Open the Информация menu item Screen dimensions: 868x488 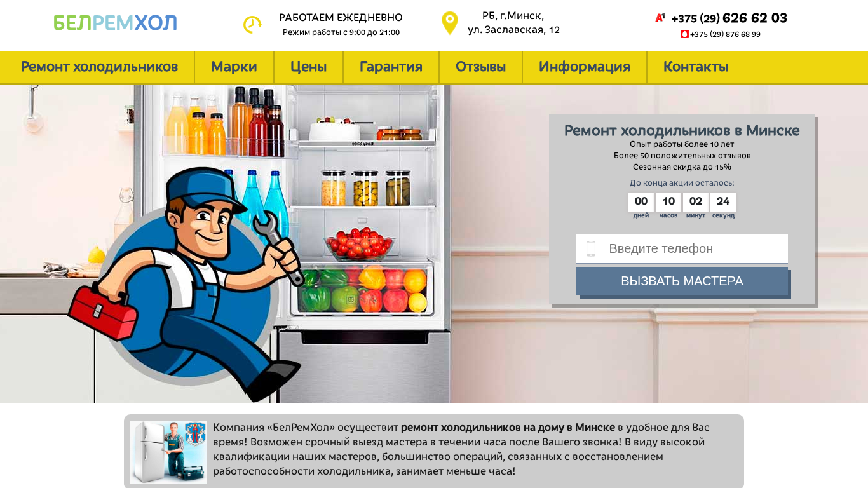pos(585,67)
